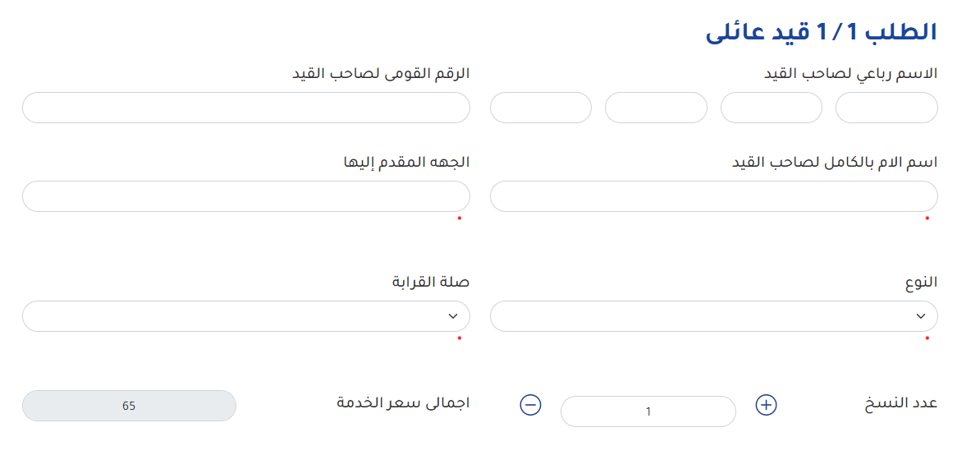Screen dimensions: 980x455
Task: Click the total price field showing 65
Action: click(129, 406)
